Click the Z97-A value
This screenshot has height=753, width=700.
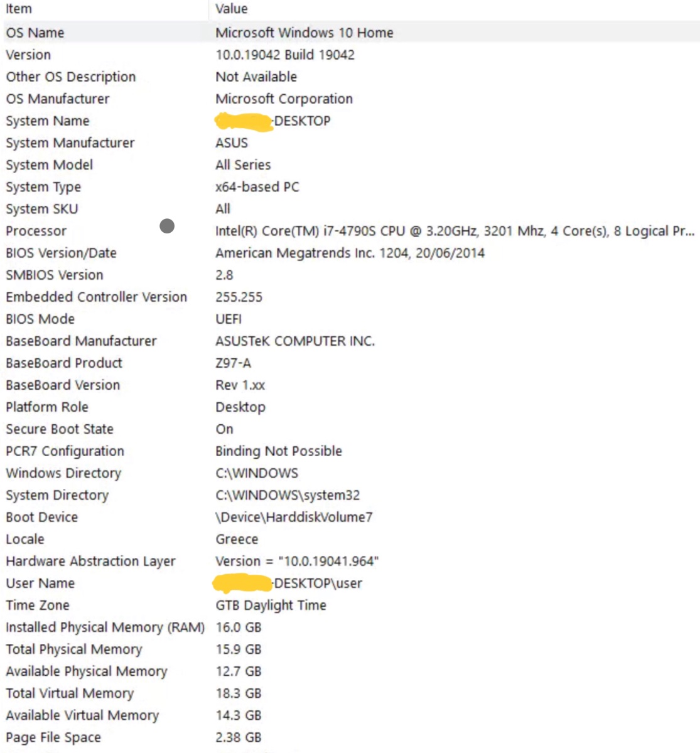233,363
